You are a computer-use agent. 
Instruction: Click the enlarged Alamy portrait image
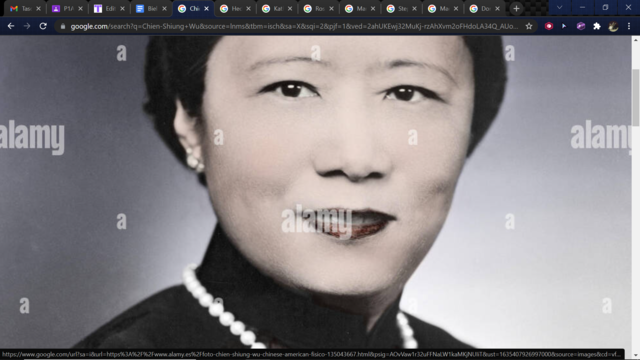point(316,192)
